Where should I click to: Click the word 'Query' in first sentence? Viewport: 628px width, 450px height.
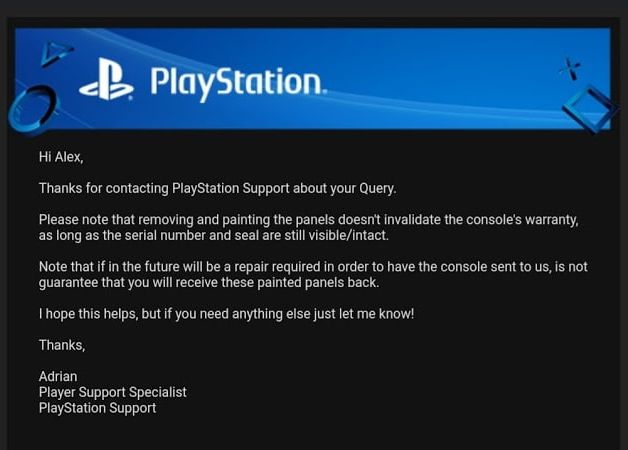tap(377, 189)
